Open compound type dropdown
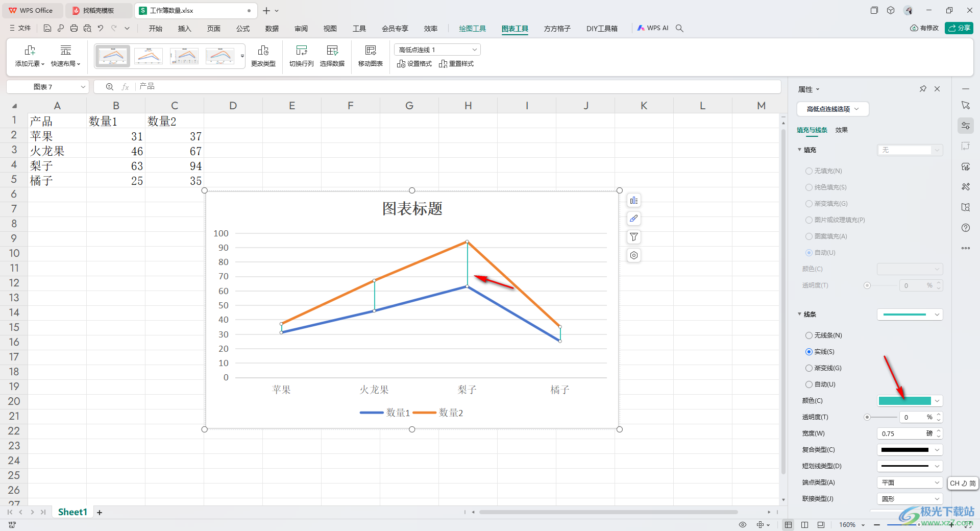Screen dimensions: 980x531 pyautogui.click(x=910, y=450)
